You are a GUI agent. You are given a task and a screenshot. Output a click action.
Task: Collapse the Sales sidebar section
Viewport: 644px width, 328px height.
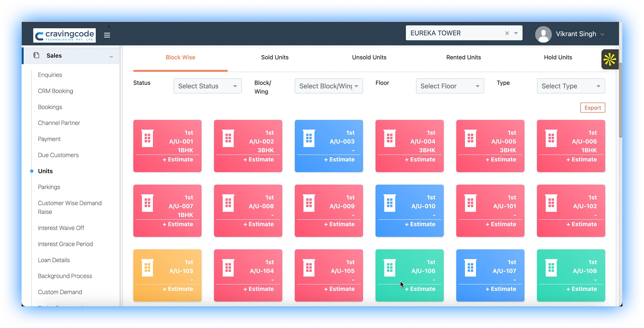point(111,56)
